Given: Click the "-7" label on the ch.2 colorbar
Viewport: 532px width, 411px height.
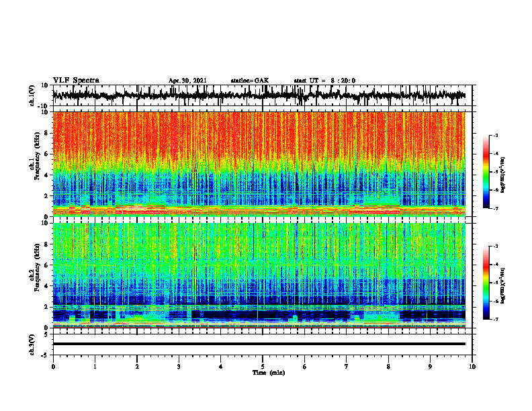Looking at the screenshot, I should click(495, 320).
